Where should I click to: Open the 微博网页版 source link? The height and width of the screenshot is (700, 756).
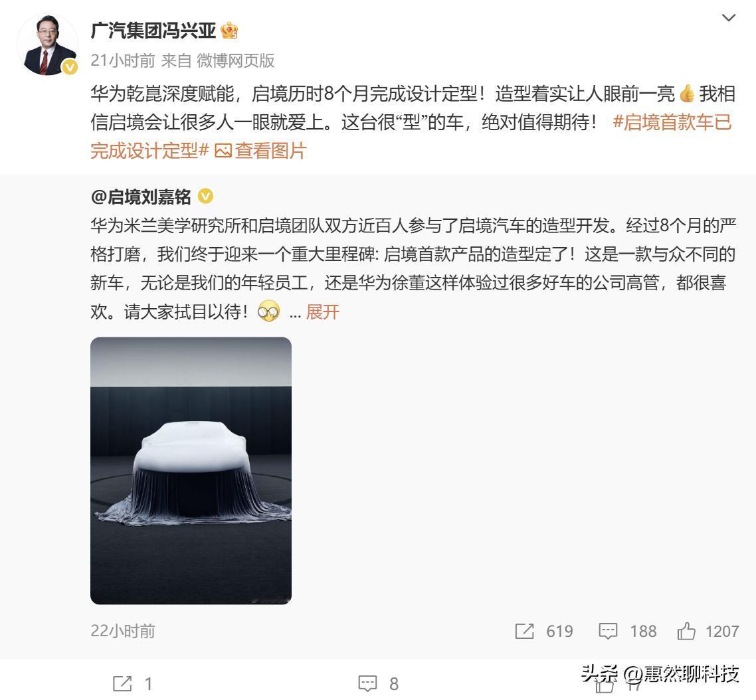click(236, 60)
